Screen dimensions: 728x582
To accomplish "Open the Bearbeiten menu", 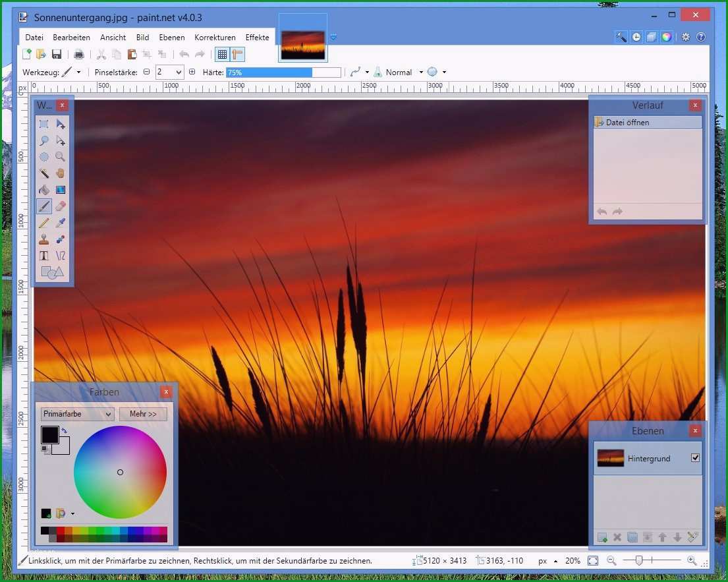I will click(72, 37).
